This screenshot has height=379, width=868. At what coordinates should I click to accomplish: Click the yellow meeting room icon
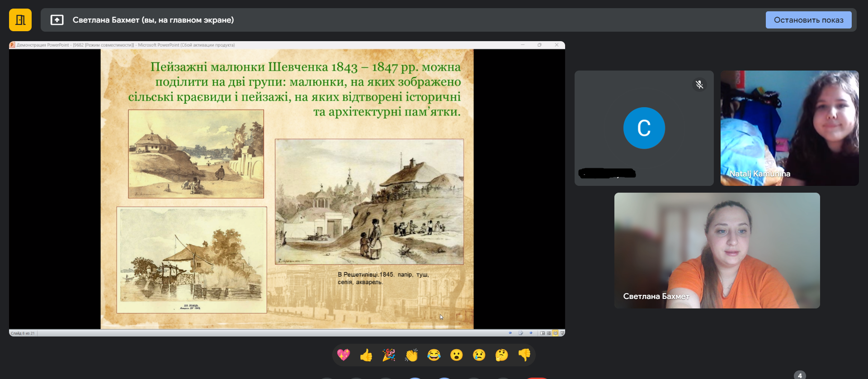tap(20, 20)
